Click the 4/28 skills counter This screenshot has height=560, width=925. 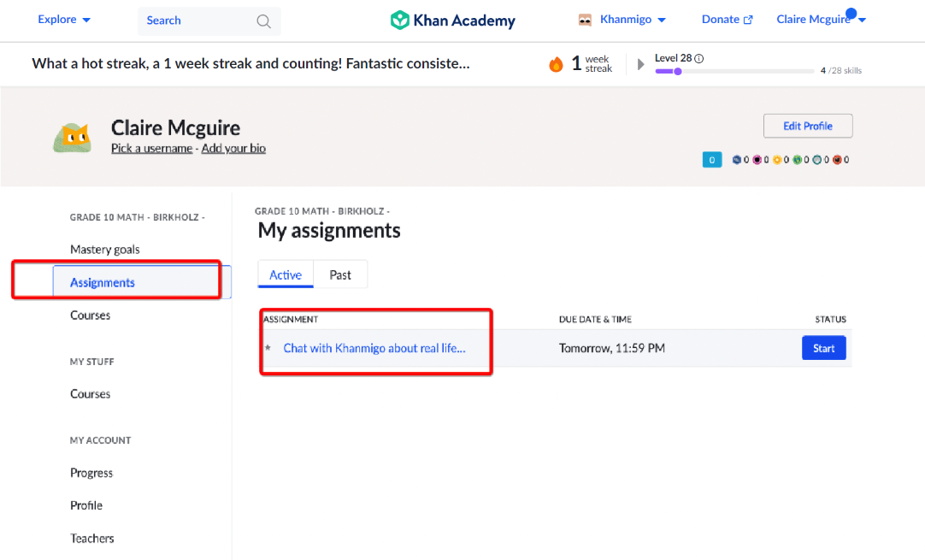pos(840,70)
